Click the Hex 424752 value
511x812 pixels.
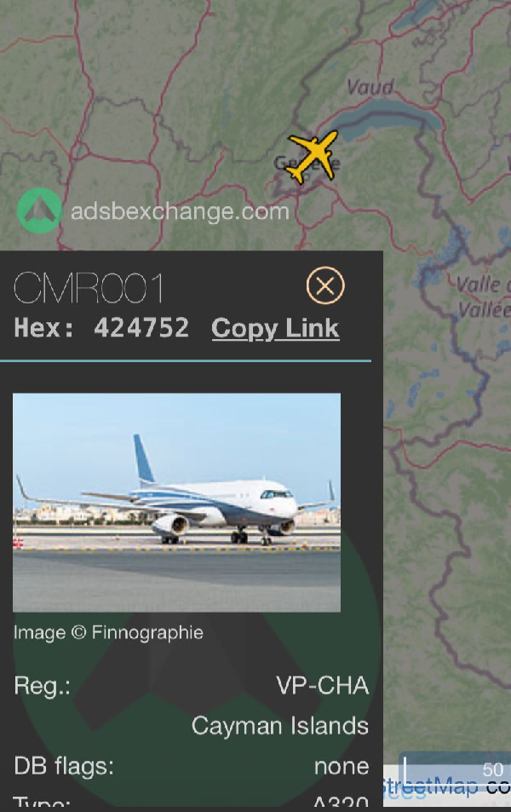(x=141, y=328)
